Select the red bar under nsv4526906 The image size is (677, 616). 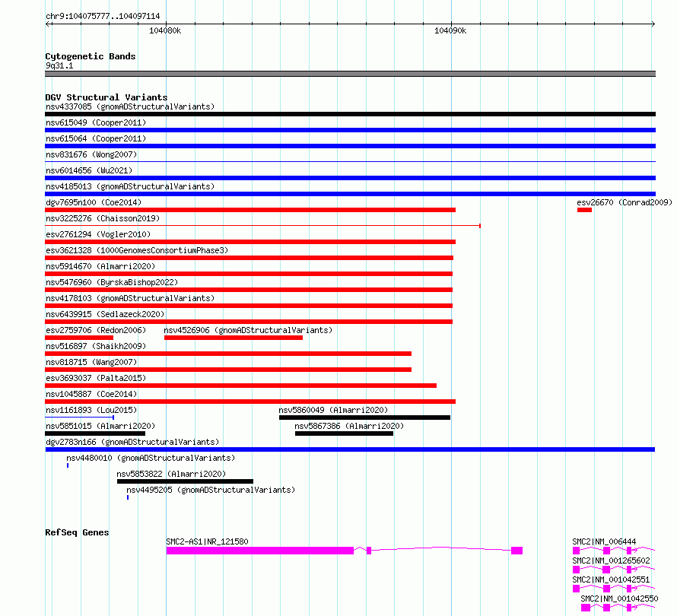pos(234,338)
